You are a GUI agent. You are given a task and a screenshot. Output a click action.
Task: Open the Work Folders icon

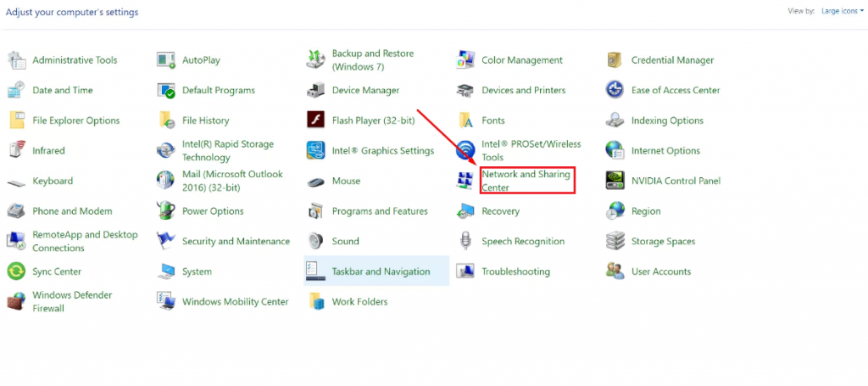(x=315, y=302)
